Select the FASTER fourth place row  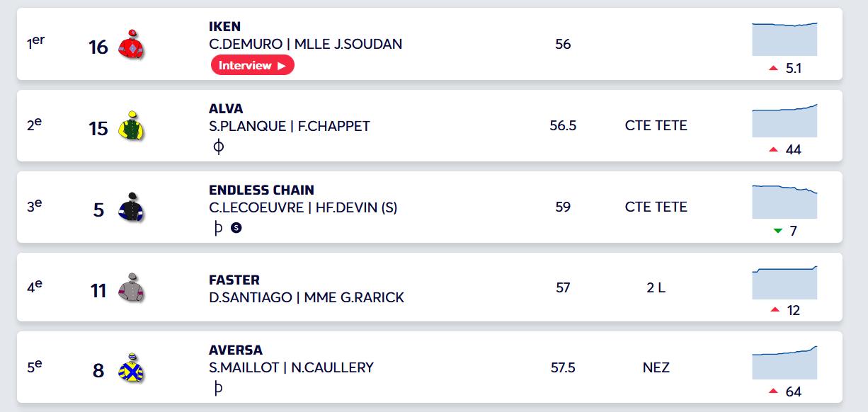click(430, 287)
